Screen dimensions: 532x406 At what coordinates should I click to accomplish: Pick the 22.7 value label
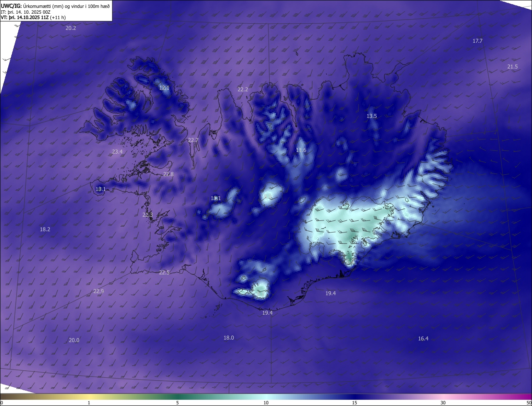pyautogui.click(x=193, y=140)
